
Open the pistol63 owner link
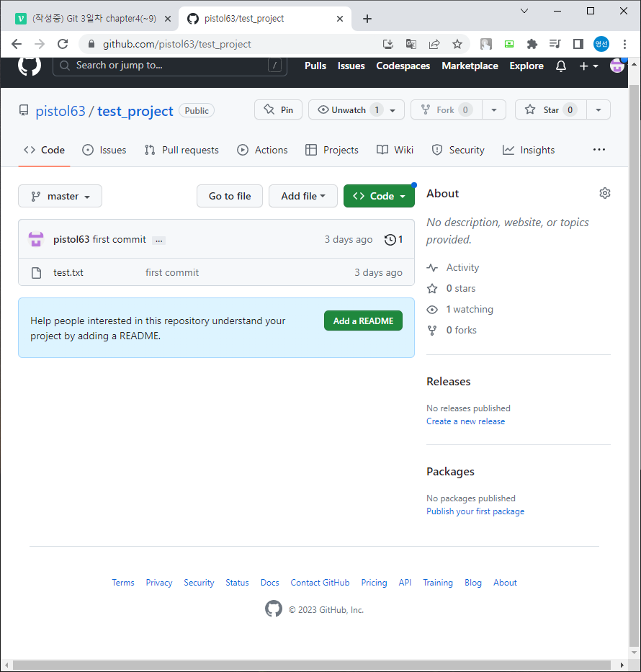[x=60, y=112]
